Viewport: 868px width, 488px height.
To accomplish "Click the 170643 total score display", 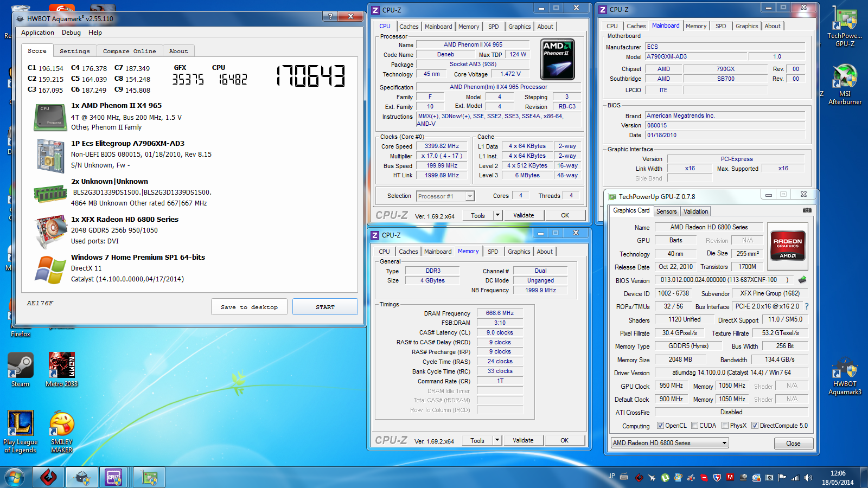I will click(x=311, y=76).
